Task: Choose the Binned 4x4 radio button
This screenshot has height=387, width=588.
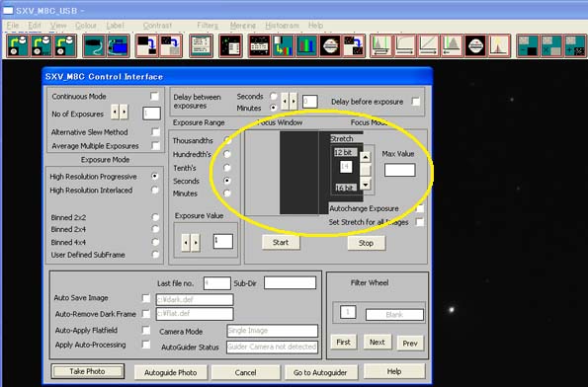Action: click(155, 242)
